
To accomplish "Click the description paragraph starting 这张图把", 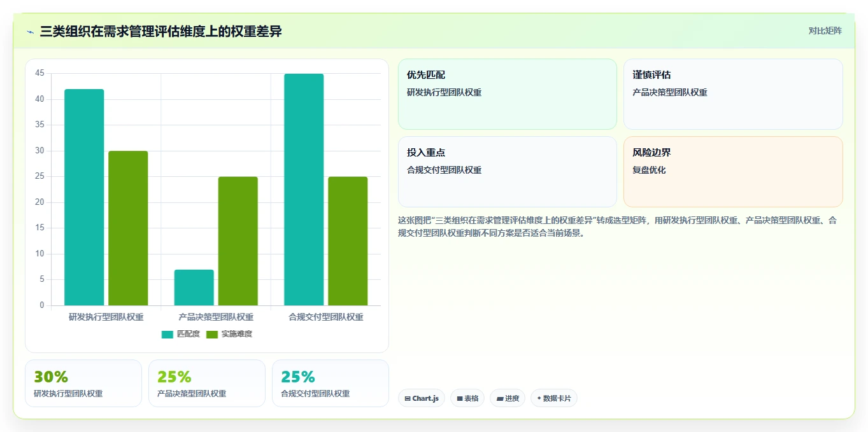I will tap(617, 226).
